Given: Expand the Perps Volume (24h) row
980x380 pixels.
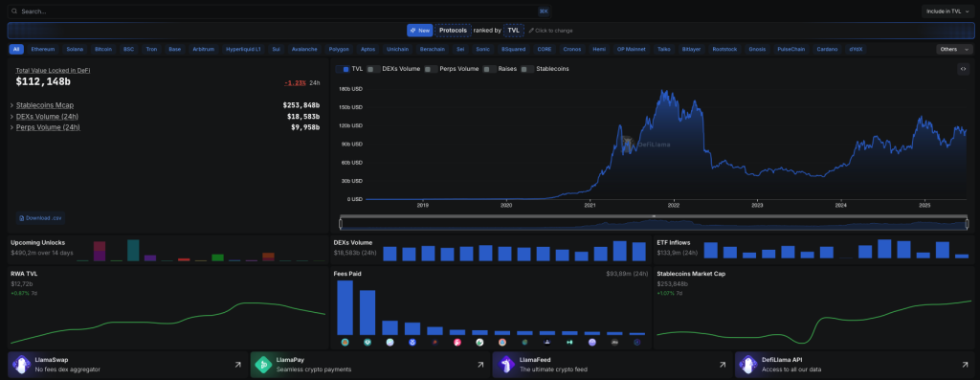Looking at the screenshot, I should point(11,127).
